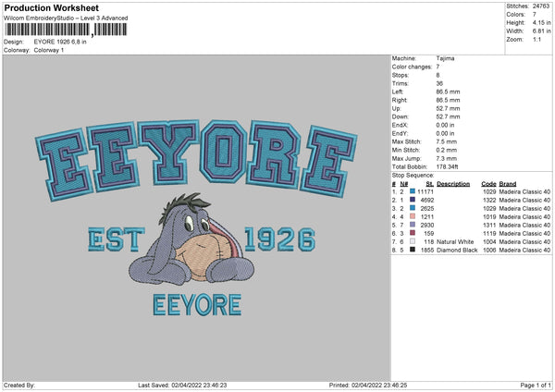Viewport: 555px width, 392px height.
Task: Pick the peach swatch in the 1211 row
Action: click(x=413, y=216)
